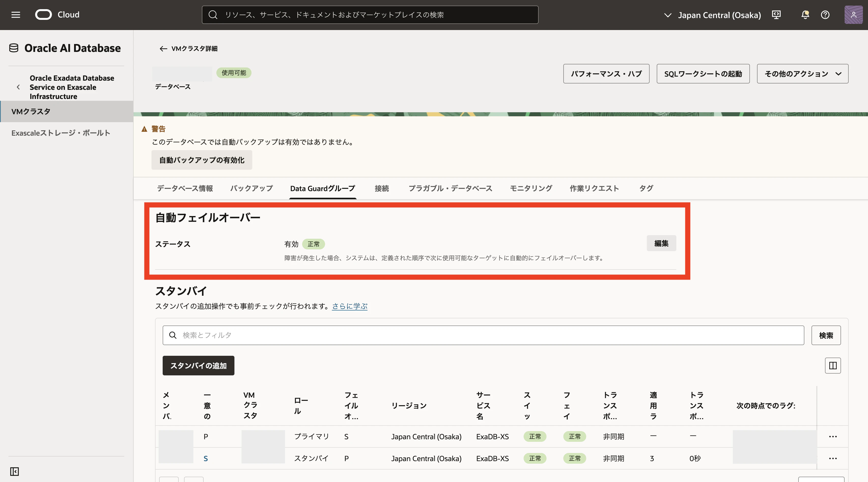Focus the top resource search field
This screenshot has height=482, width=868.
click(x=370, y=15)
